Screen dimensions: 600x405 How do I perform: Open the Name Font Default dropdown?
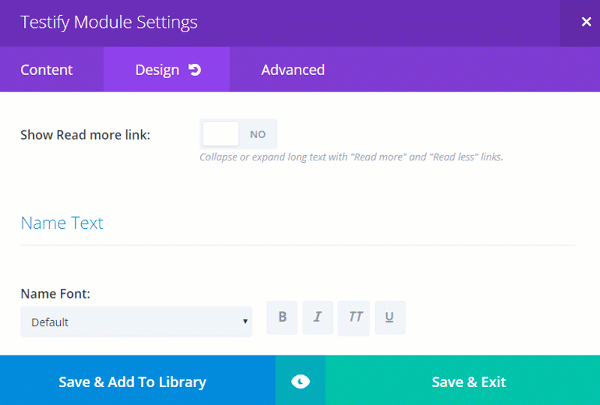[136, 322]
